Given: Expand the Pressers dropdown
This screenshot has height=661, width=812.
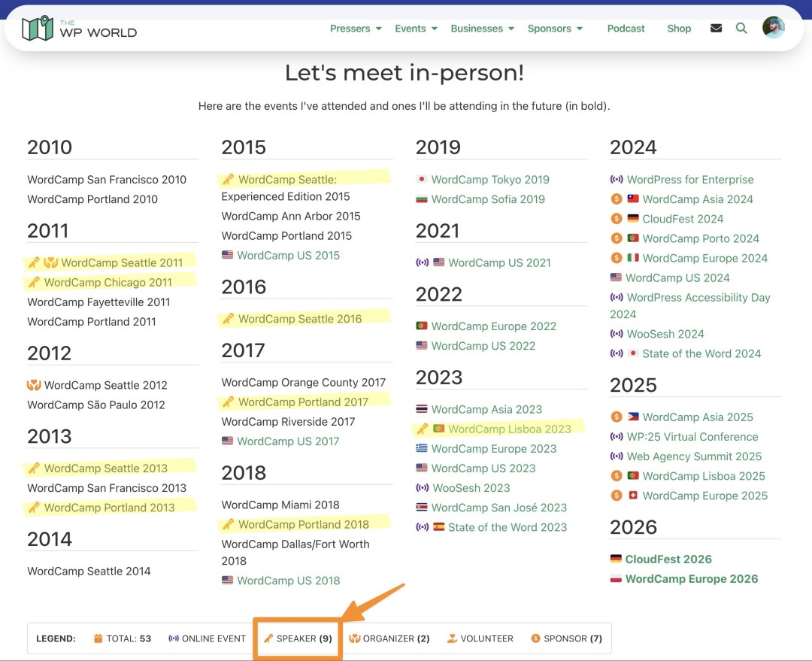Looking at the screenshot, I should 350,28.
